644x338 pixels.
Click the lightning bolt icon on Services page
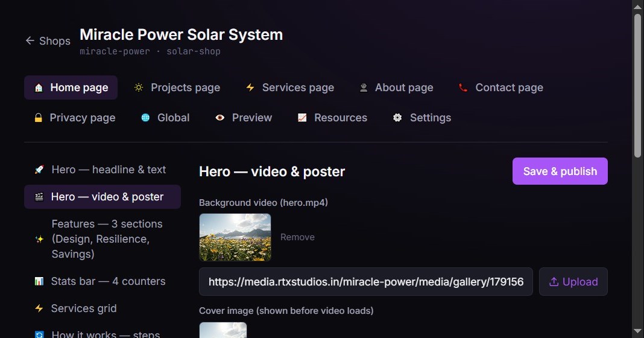[x=250, y=88]
